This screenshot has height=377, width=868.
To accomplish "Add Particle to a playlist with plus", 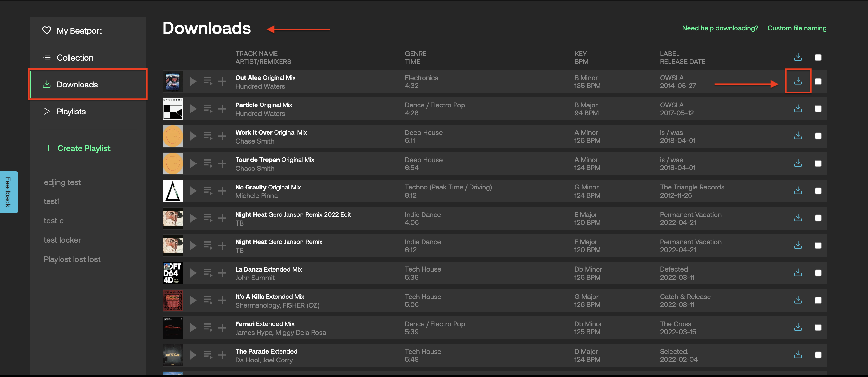I will (x=222, y=109).
